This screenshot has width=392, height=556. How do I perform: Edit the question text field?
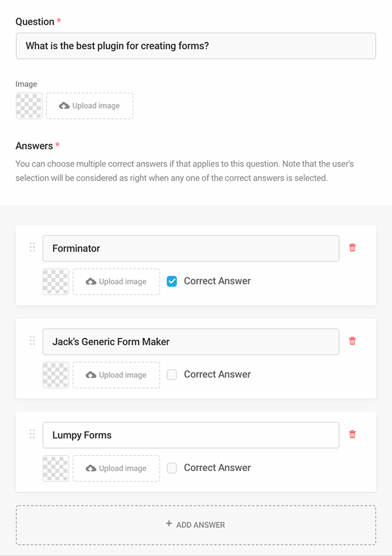pyautogui.click(x=196, y=46)
